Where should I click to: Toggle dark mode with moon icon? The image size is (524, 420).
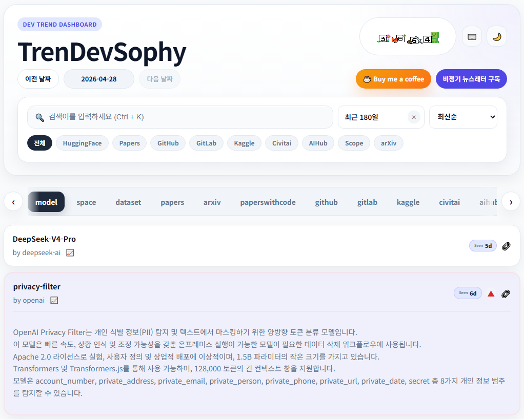click(497, 36)
